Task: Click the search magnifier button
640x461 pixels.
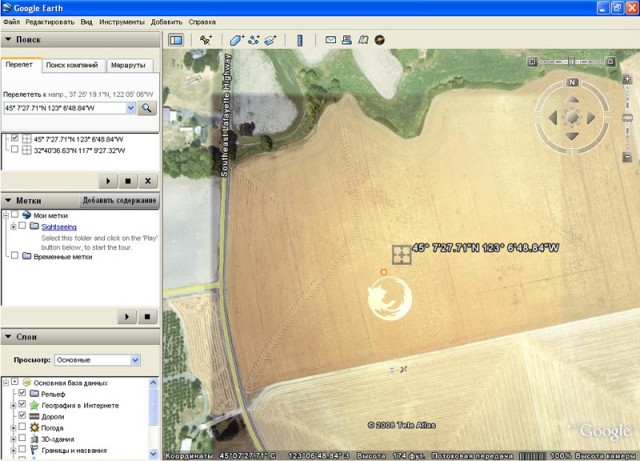Action: pos(147,108)
